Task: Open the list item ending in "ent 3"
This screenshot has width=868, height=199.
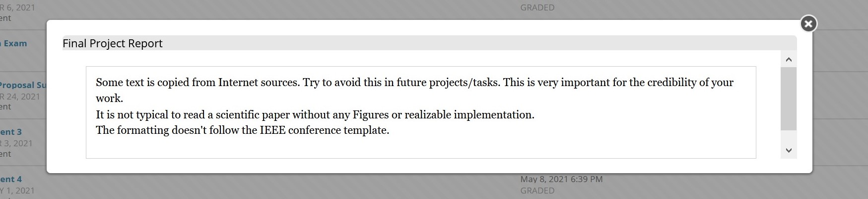Action: pyautogui.click(x=11, y=132)
